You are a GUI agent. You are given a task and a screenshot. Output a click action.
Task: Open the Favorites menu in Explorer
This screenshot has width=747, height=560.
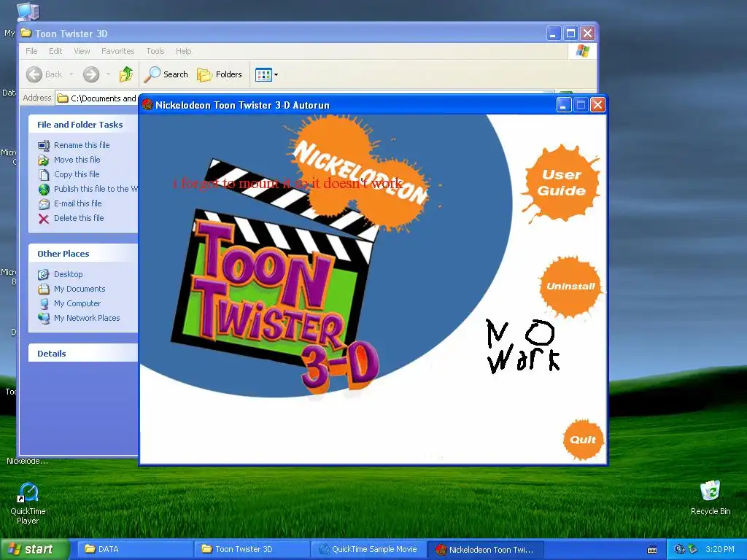click(117, 51)
